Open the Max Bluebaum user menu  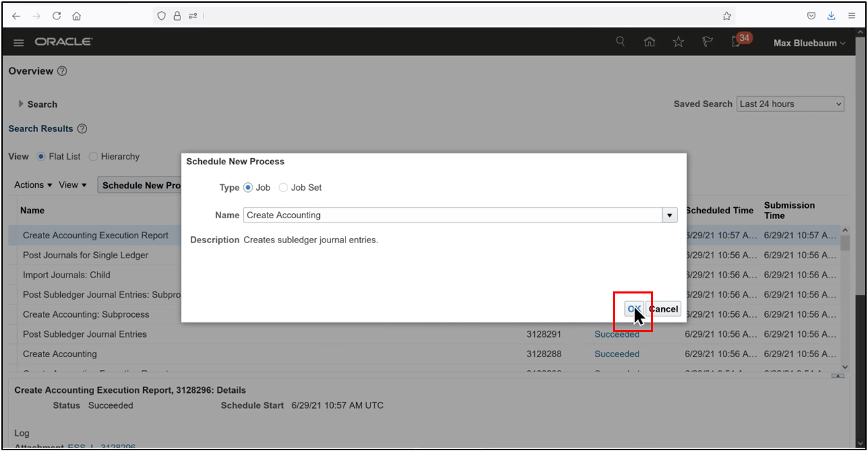pyautogui.click(x=808, y=42)
